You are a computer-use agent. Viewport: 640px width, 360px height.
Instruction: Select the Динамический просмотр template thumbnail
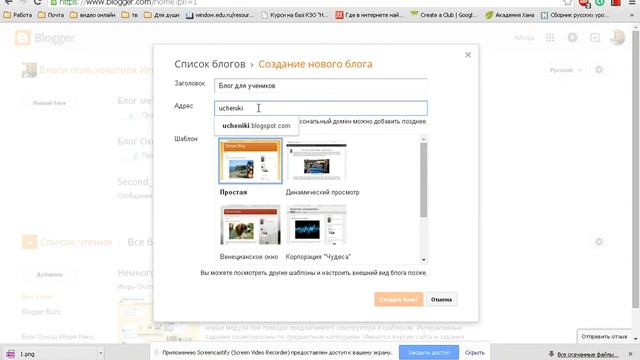coord(316,161)
